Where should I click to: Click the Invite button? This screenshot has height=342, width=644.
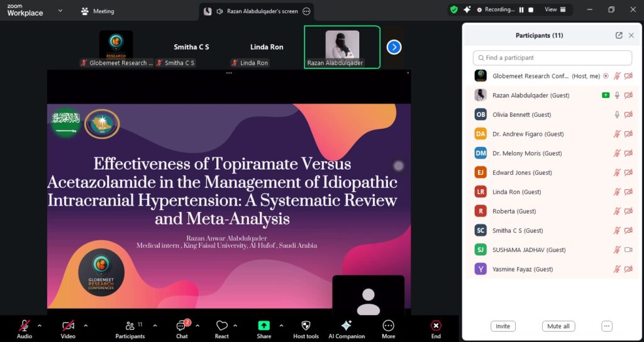tap(502, 326)
